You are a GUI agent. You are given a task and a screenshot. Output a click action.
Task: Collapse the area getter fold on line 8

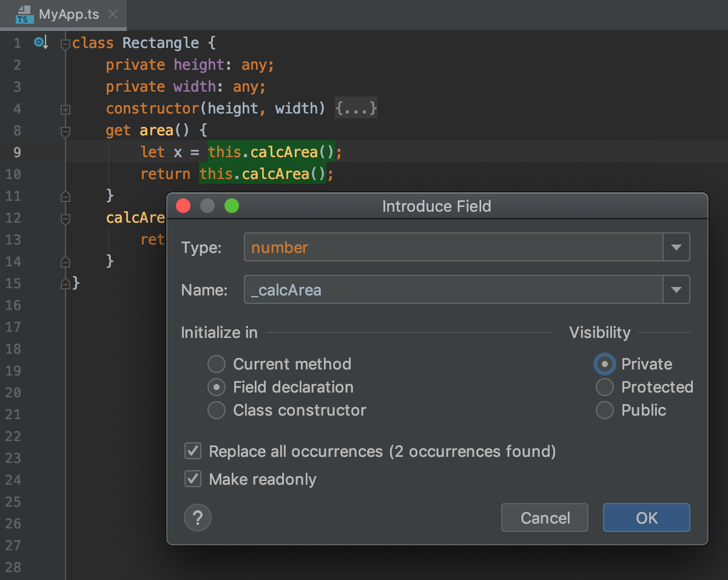(x=66, y=131)
